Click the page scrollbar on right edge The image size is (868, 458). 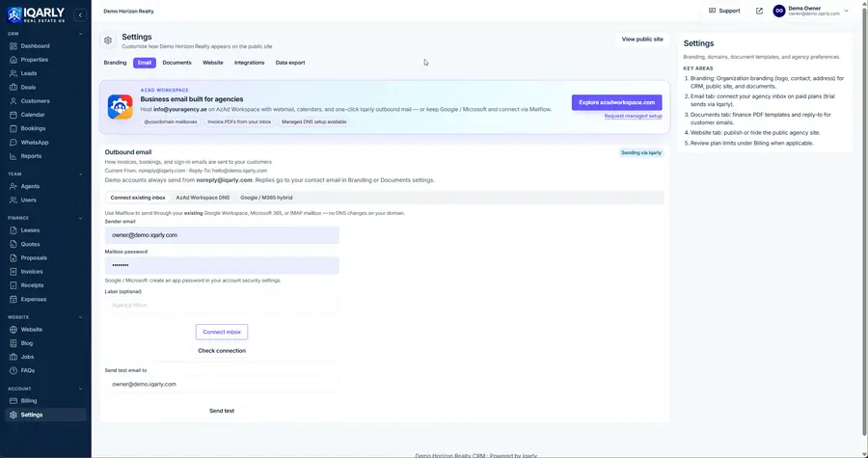(x=865, y=221)
